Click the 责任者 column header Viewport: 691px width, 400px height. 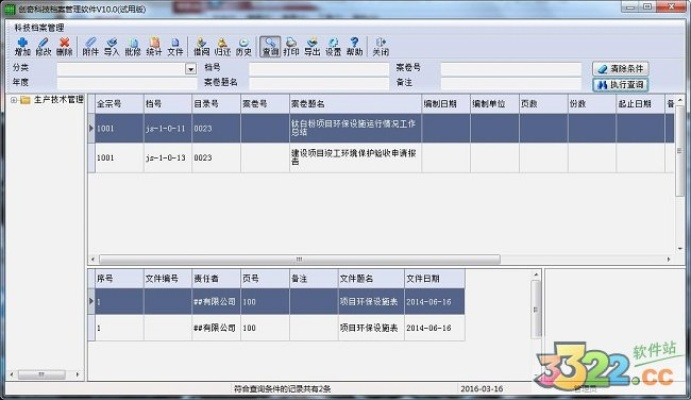(x=216, y=279)
